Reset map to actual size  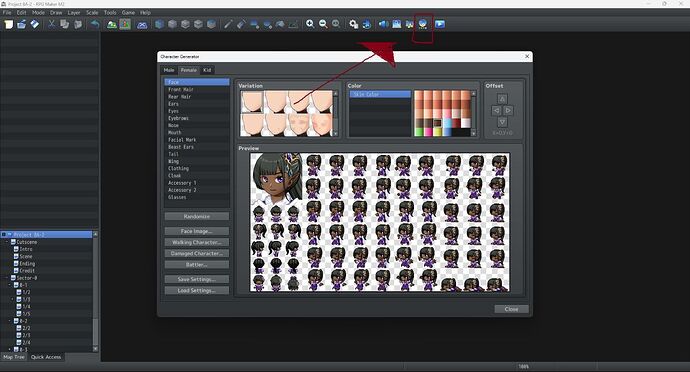(336, 24)
